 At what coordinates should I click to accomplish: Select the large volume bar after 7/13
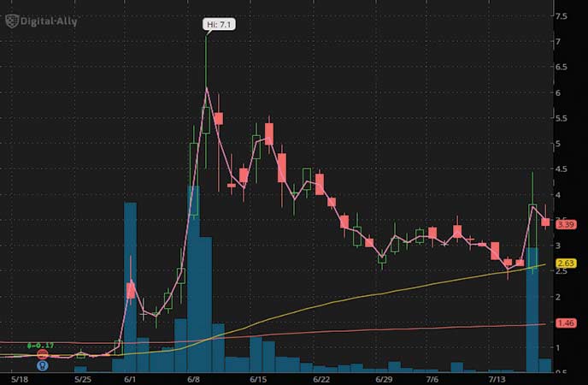[532, 310]
